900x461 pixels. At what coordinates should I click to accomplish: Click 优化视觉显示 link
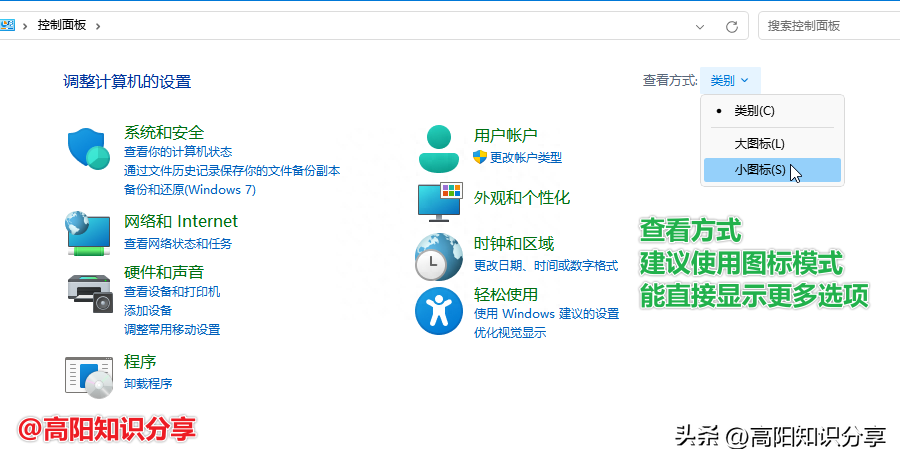[510, 332]
